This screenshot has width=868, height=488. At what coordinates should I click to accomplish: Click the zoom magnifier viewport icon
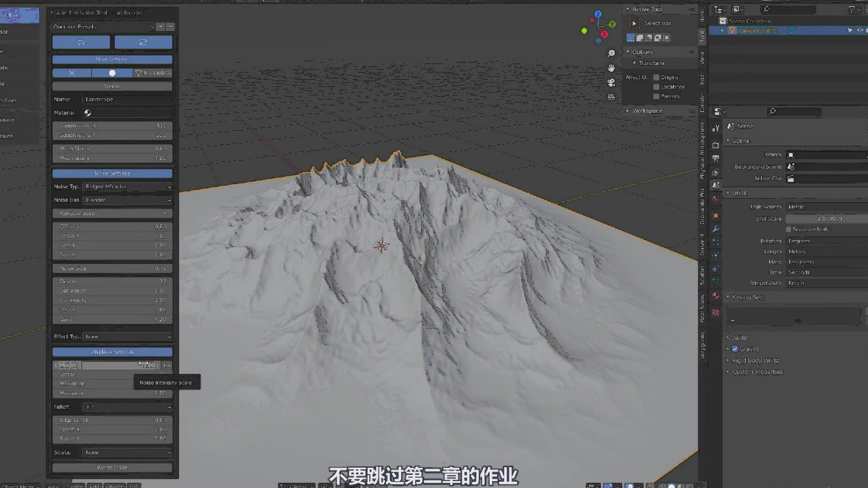[611, 53]
